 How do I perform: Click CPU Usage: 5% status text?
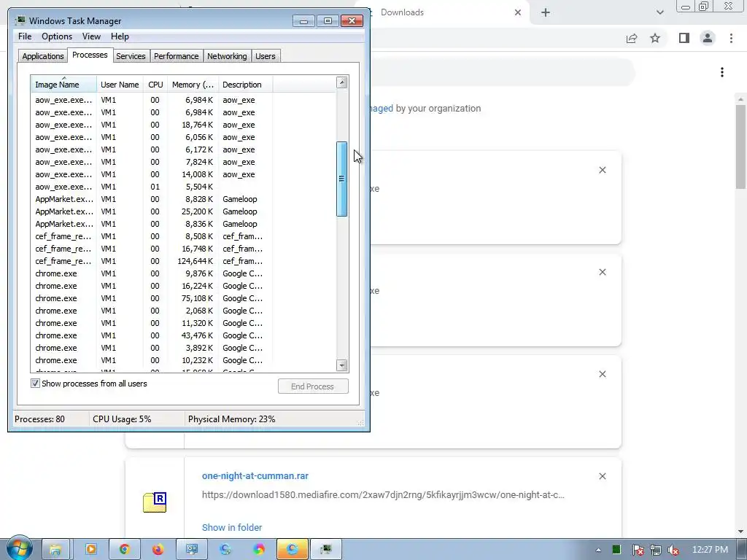point(122,419)
